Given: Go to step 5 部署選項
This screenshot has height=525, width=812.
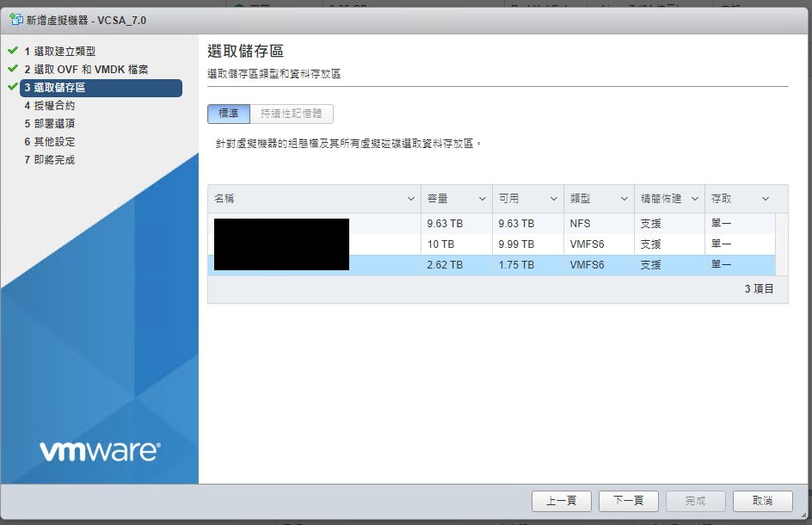Looking at the screenshot, I should click(x=50, y=124).
